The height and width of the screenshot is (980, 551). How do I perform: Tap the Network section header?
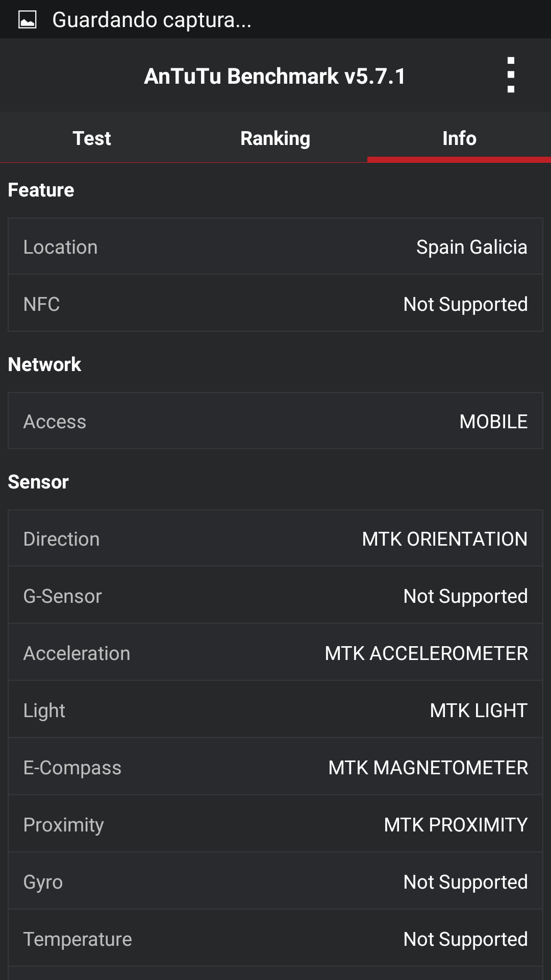45,364
